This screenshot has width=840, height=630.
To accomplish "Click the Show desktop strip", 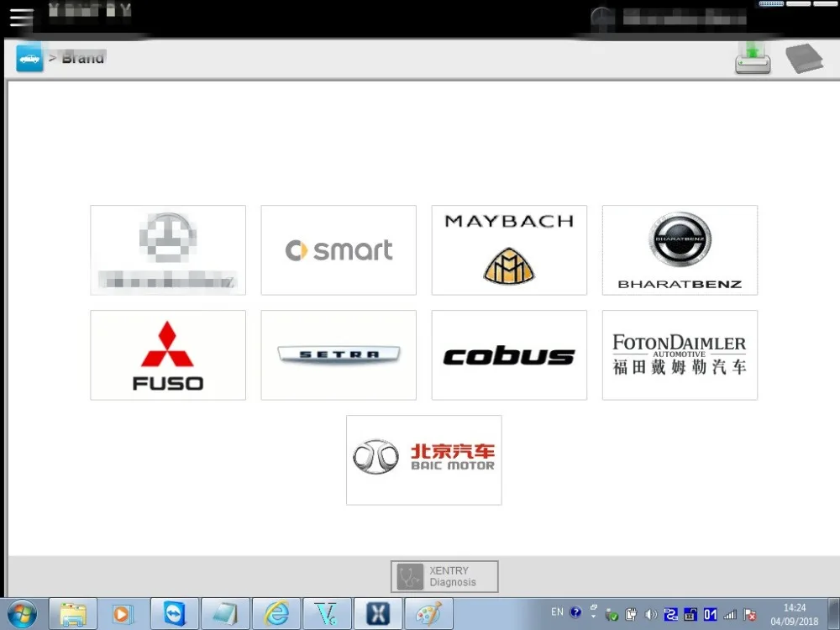I will coord(833,615).
